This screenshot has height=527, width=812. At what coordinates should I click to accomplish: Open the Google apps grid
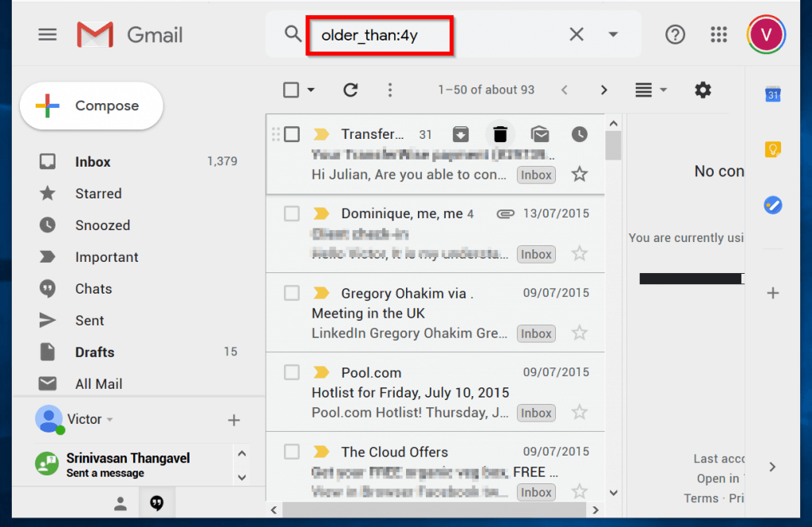pyautogui.click(x=718, y=34)
